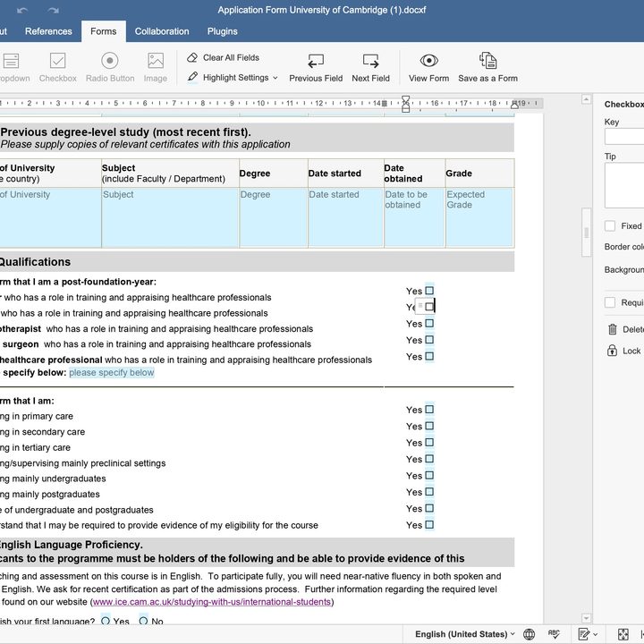Click the track changes icon in status bar

pyautogui.click(x=584, y=634)
